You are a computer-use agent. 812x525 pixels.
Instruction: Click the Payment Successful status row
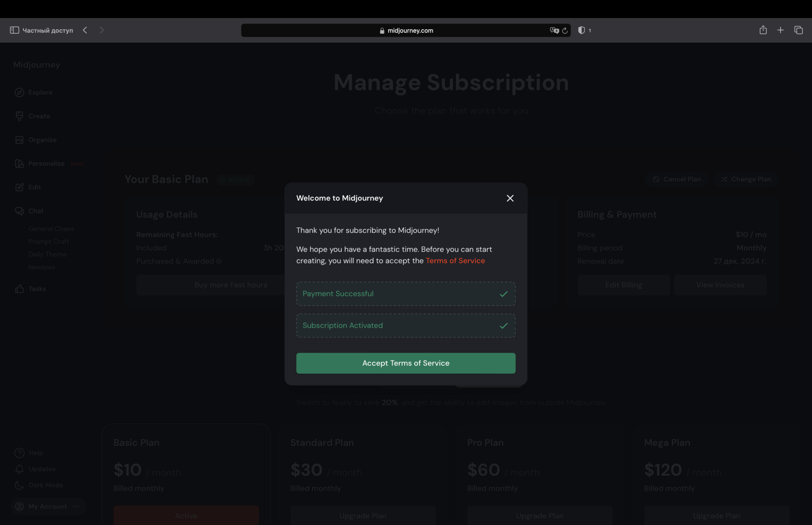(x=406, y=294)
